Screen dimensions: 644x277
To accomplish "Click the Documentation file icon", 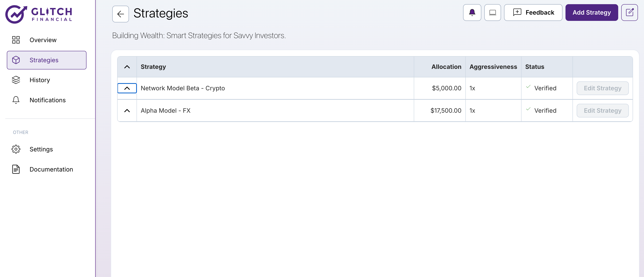I will click(x=16, y=169).
